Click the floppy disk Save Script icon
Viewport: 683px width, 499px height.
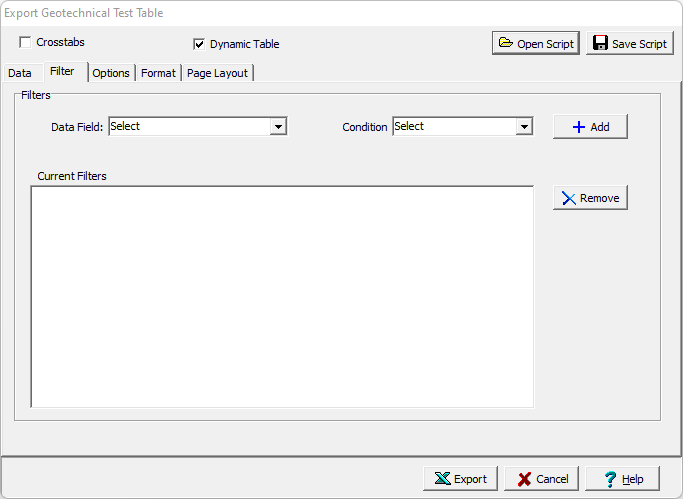pyautogui.click(x=600, y=43)
